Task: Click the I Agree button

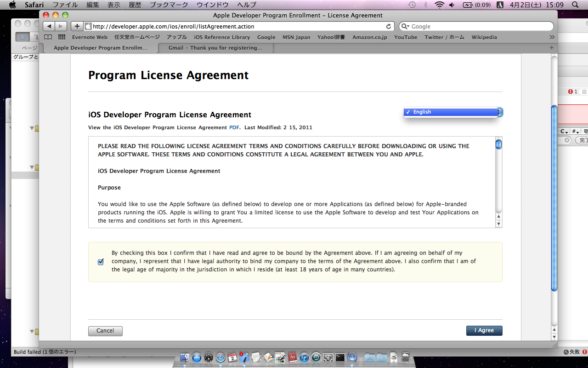Action: click(x=484, y=331)
